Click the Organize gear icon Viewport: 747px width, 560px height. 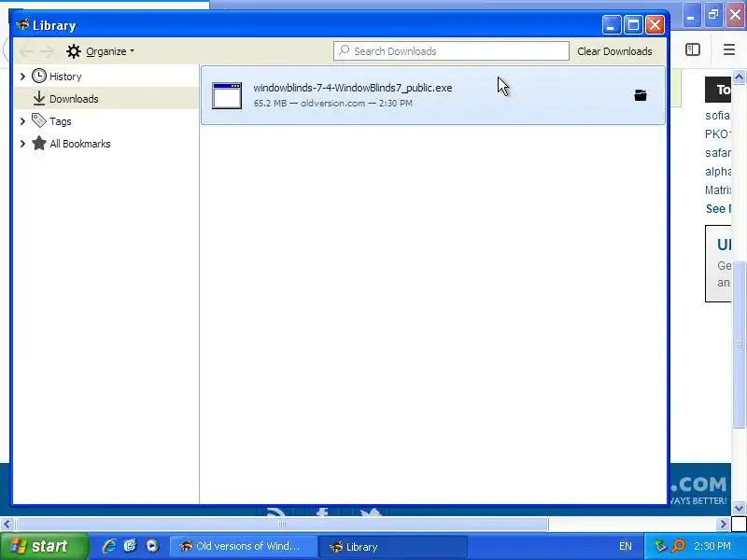point(74,51)
